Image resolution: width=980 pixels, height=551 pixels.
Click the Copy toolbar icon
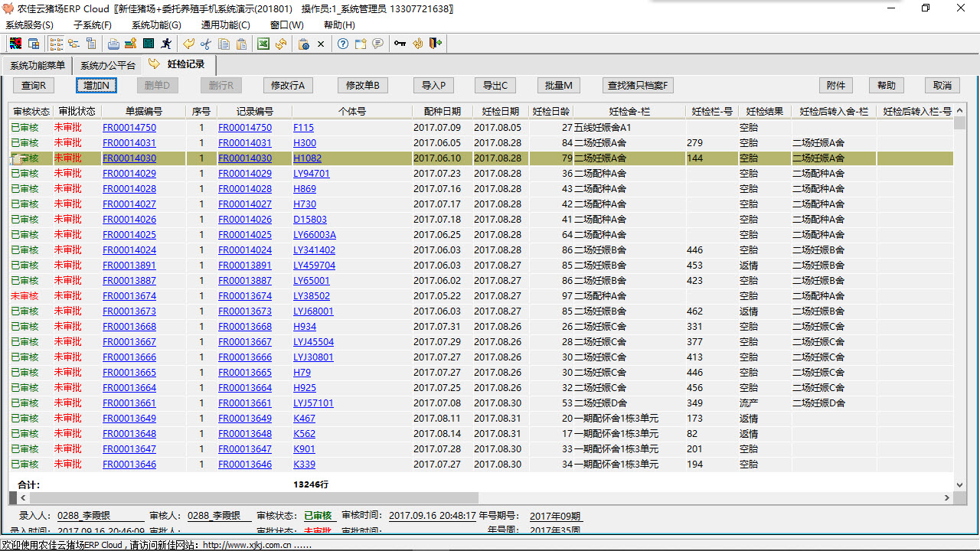pyautogui.click(x=222, y=44)
